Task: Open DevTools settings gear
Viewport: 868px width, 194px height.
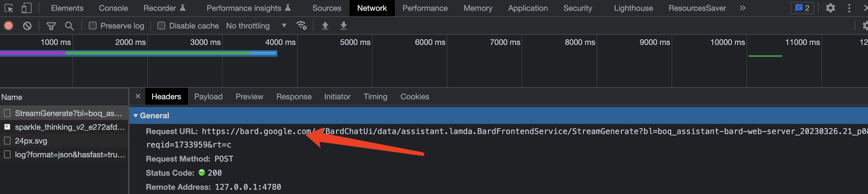Action: click(x=830, y=8)
